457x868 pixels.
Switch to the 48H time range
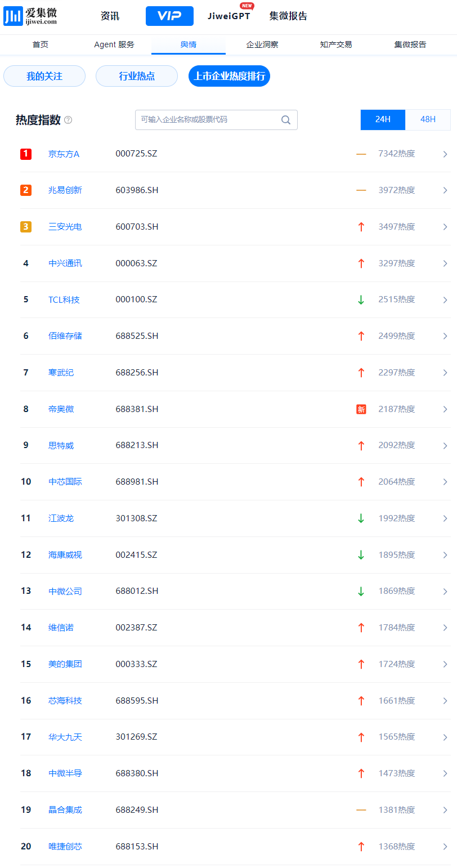click(x=428, y=119)
